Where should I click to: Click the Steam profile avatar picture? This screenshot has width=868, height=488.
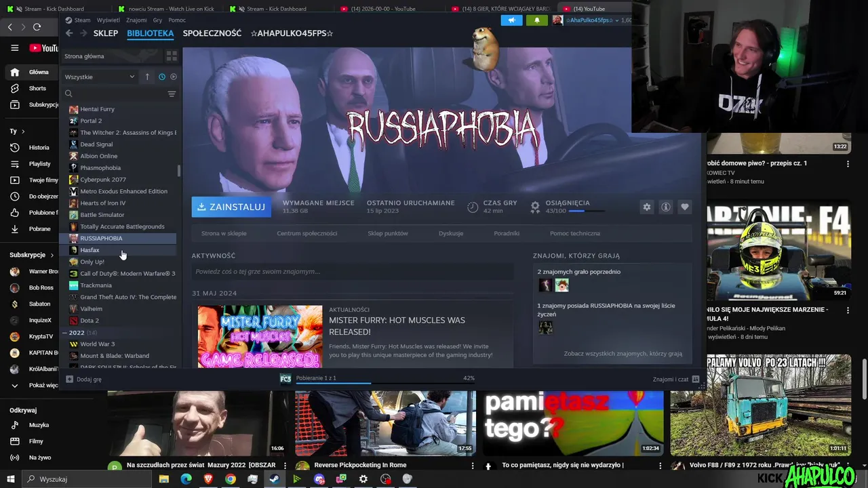tap(557, 20)
